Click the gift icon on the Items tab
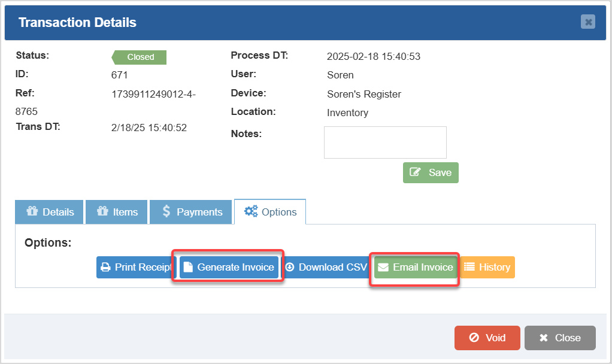612x364 pixels. pos(104,211)
